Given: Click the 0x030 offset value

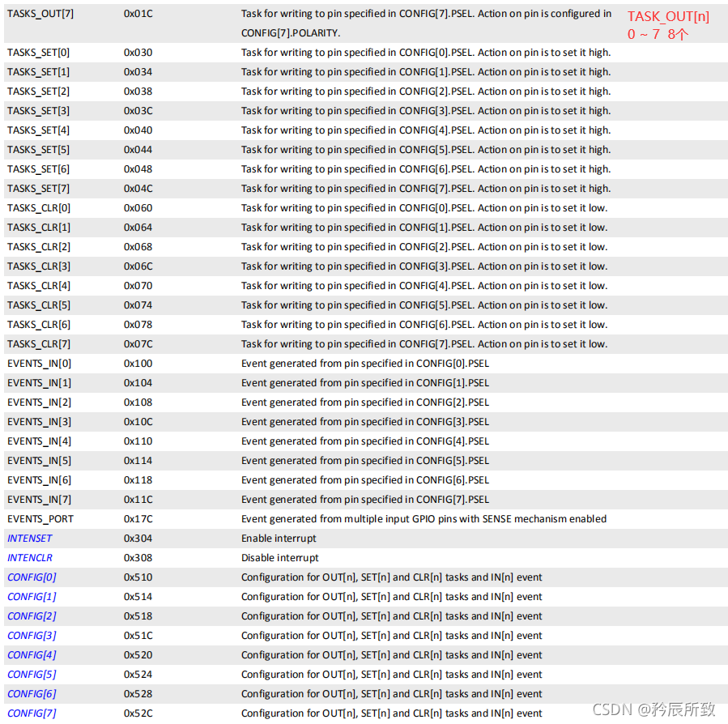Looking at the screenshot, I should click(138, 53).
